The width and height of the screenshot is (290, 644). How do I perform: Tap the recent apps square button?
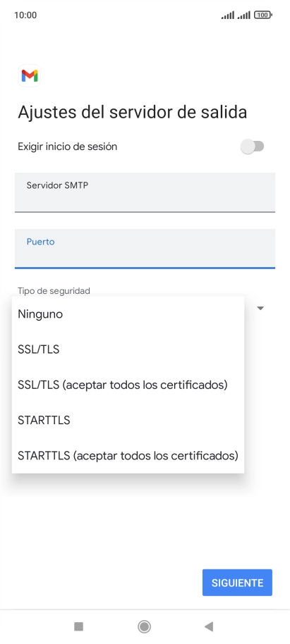(78, 626)
